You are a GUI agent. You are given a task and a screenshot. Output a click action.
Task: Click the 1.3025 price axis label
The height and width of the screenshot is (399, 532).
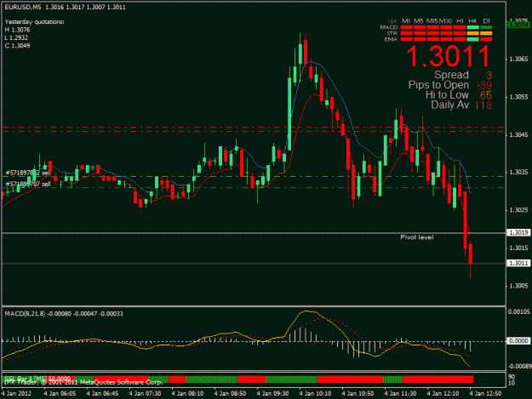[x=518, y=210]
